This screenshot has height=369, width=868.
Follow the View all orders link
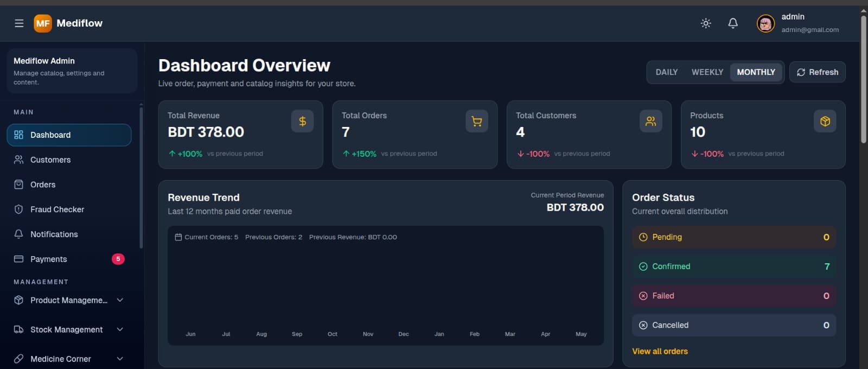(660, 351)
